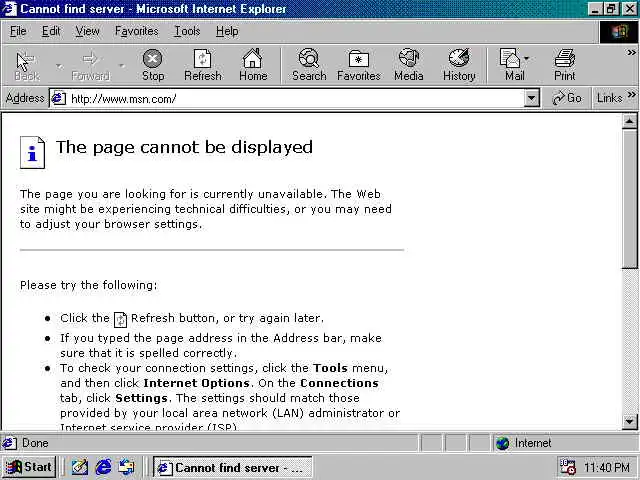
Task: Open Internet Explorer icon in the system menu corner
Action: pyautogui.click(x=9, y=9)
